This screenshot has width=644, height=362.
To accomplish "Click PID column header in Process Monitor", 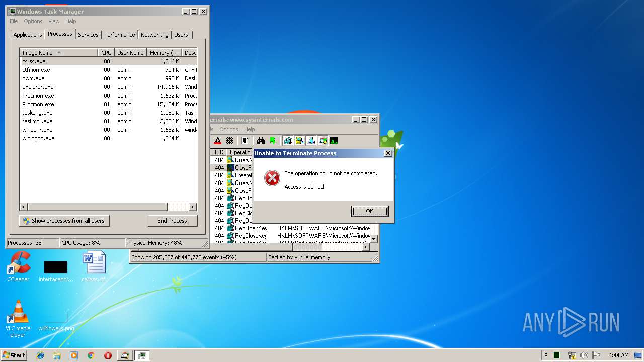I will tap(219, 152).
